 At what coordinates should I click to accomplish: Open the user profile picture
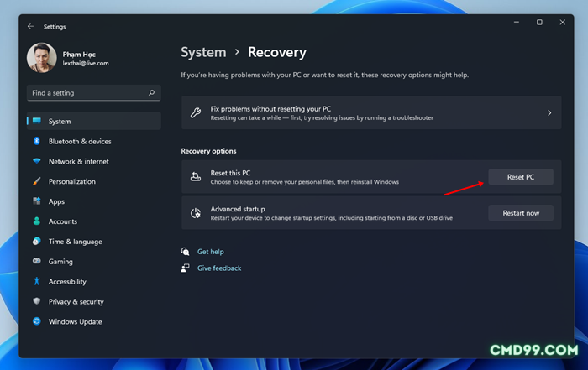coord(42,58)
